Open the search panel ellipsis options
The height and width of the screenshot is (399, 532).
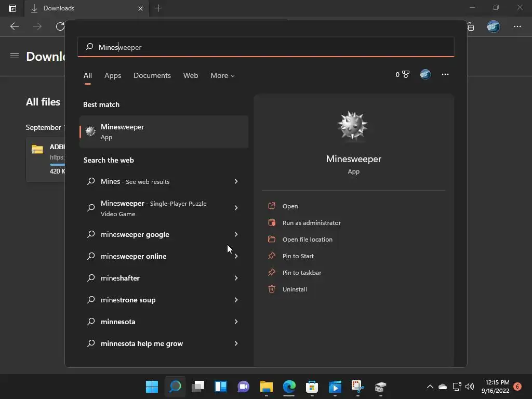(x=445, y=74)
